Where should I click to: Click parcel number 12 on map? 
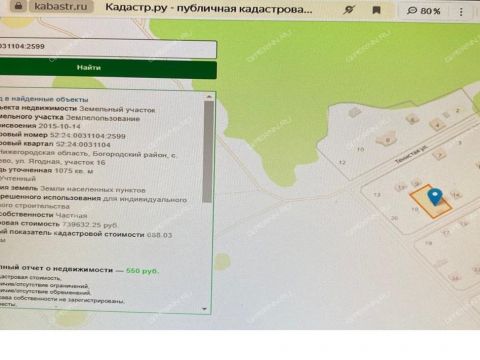(342, 163)
